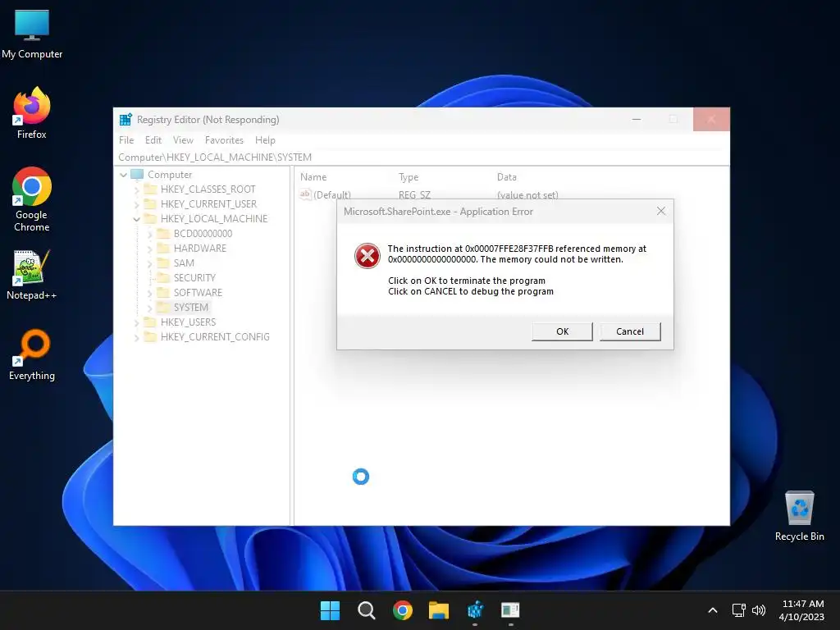This screenshot has height=630, width=840.
Task: Open the volume tray icon
Action: (759, 610)
